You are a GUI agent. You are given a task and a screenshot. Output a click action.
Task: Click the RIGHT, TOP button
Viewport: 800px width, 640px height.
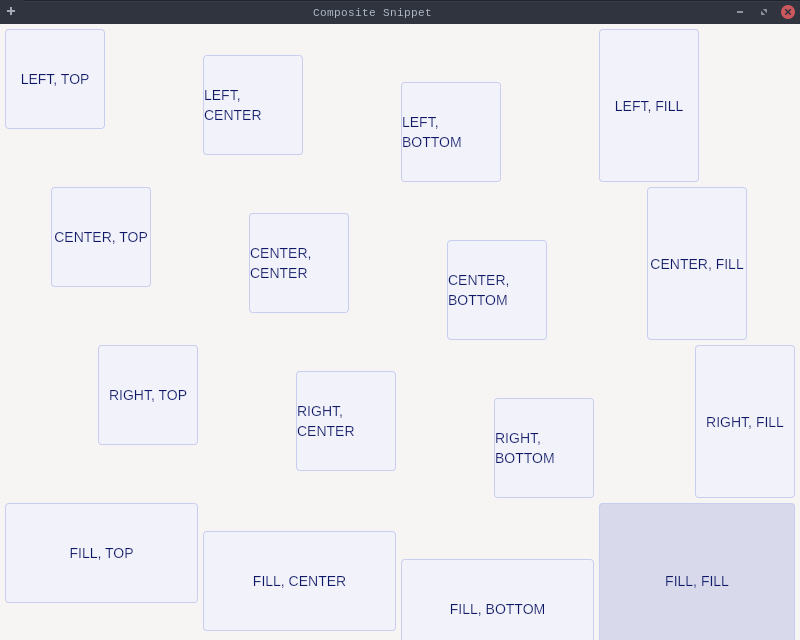click(148, 395)
